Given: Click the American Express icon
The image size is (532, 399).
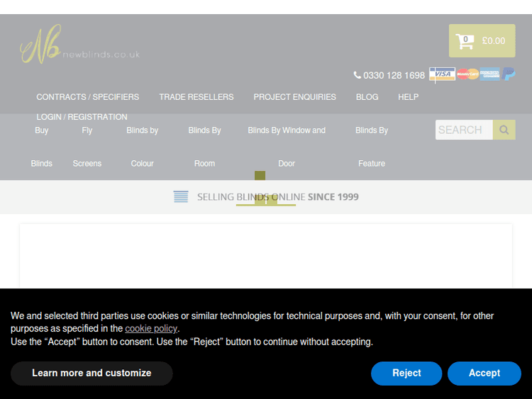Looking at the screenshot, I should tap(489, 74).
